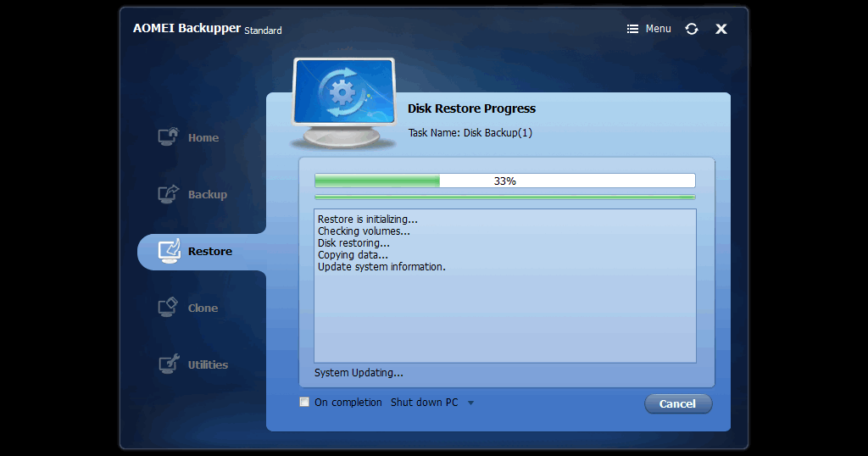
Task: Open the Utilities tab label
Action: click(x=208, y=364)
